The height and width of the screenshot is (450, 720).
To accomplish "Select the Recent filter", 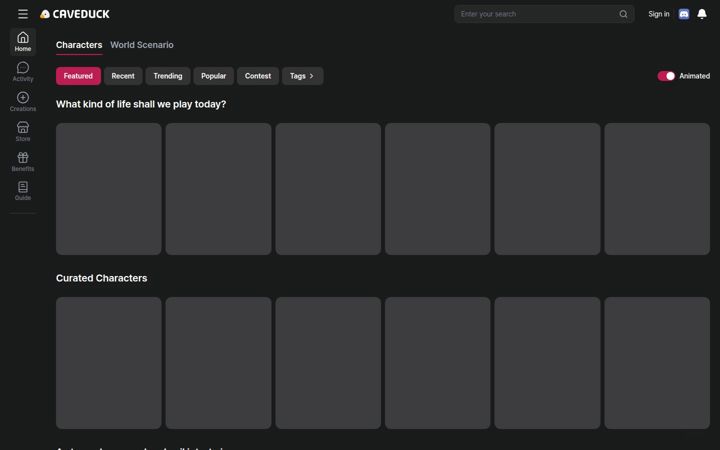I will point(123,76).
